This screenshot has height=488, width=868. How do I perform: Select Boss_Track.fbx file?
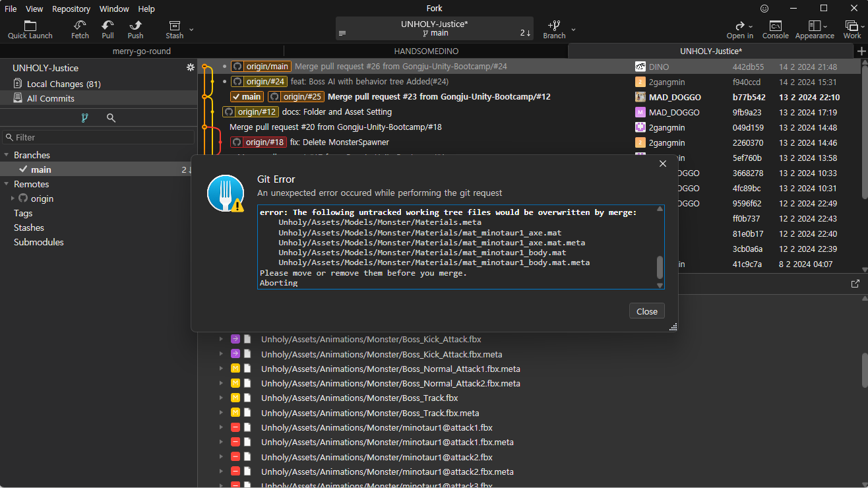(x=359, y=398)
